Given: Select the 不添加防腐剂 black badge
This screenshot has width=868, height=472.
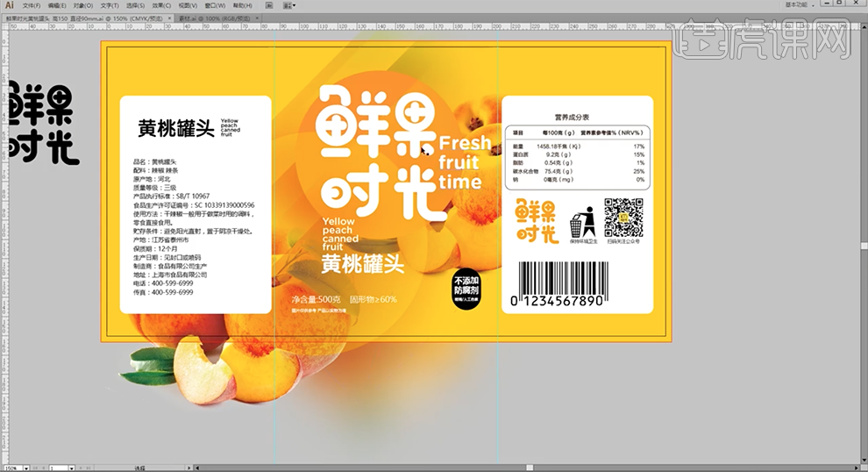Looking at the screenshot, I should point(466,289).
